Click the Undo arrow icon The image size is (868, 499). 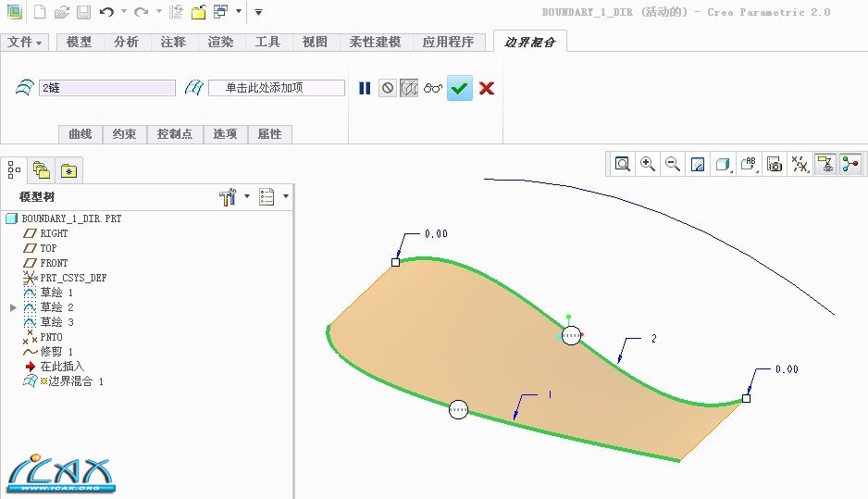pos(106,12)
